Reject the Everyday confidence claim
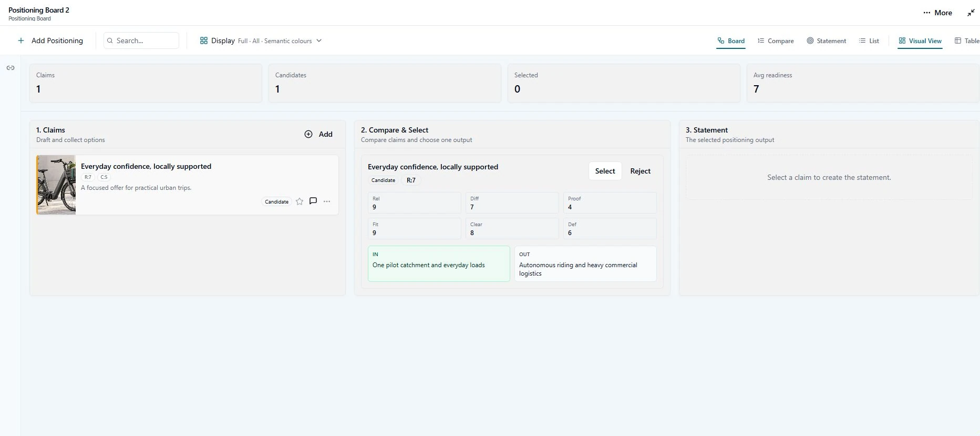This screenshot has width=980, height=436. (640, 171)
